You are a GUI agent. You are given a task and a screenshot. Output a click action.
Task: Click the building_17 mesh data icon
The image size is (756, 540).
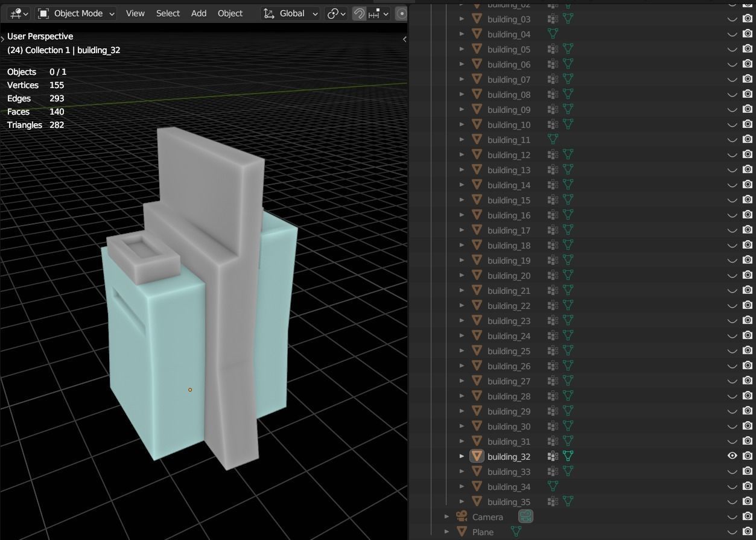tap(568, 230)
